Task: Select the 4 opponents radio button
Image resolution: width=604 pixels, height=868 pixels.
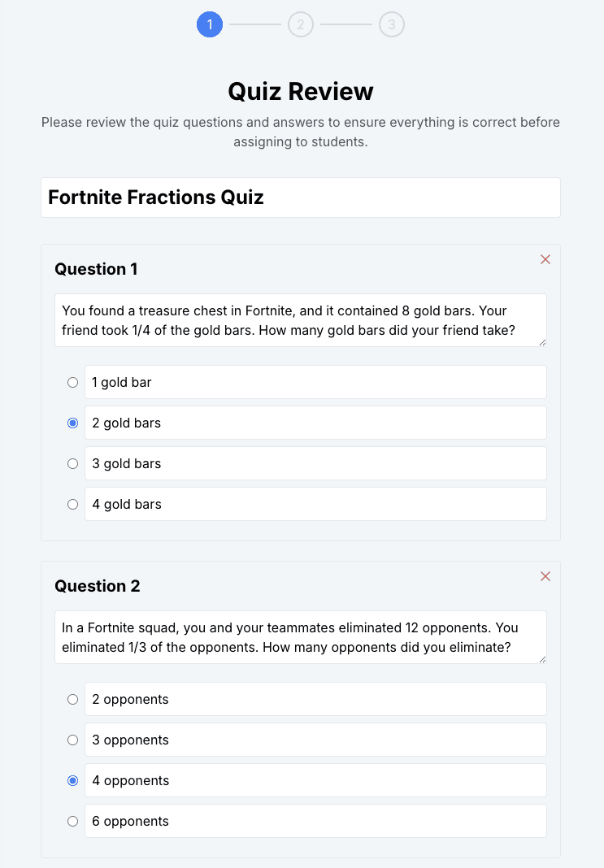Action: [72, 780]
